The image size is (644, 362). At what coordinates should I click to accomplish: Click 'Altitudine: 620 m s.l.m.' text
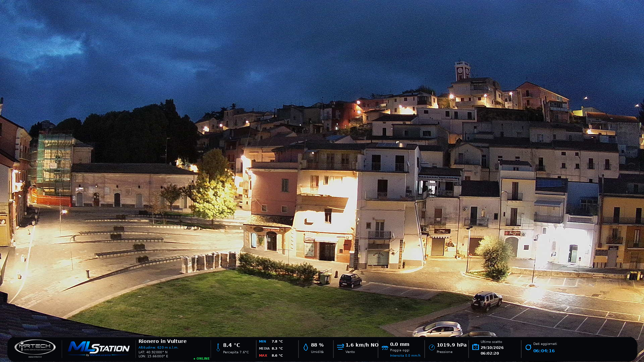(158, 348)
